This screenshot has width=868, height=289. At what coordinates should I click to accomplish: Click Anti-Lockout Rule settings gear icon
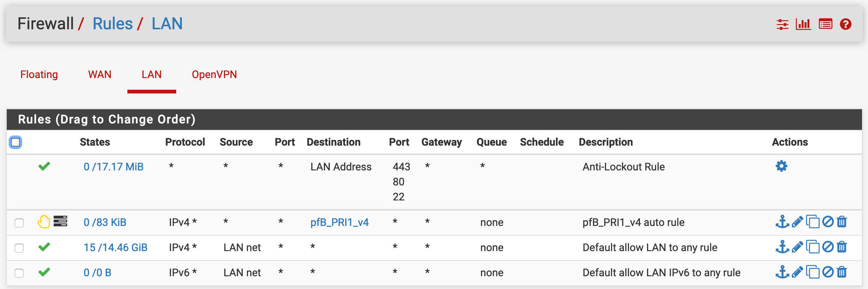tap(782, 166)
